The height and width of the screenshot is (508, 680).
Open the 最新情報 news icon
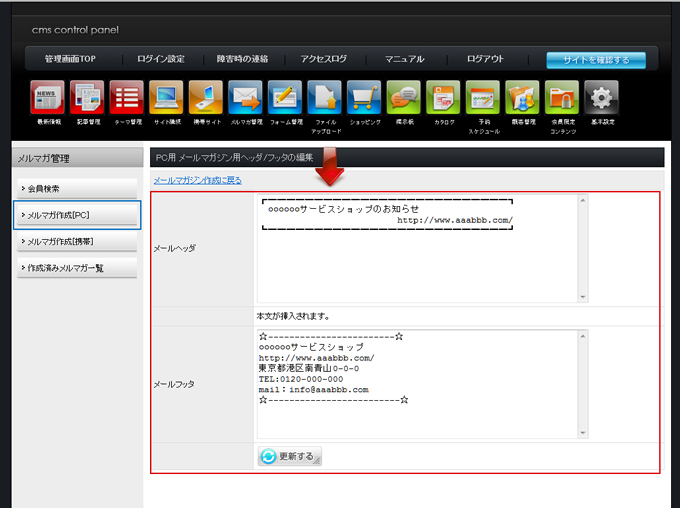pyautogui.click(x=47, y=98)
